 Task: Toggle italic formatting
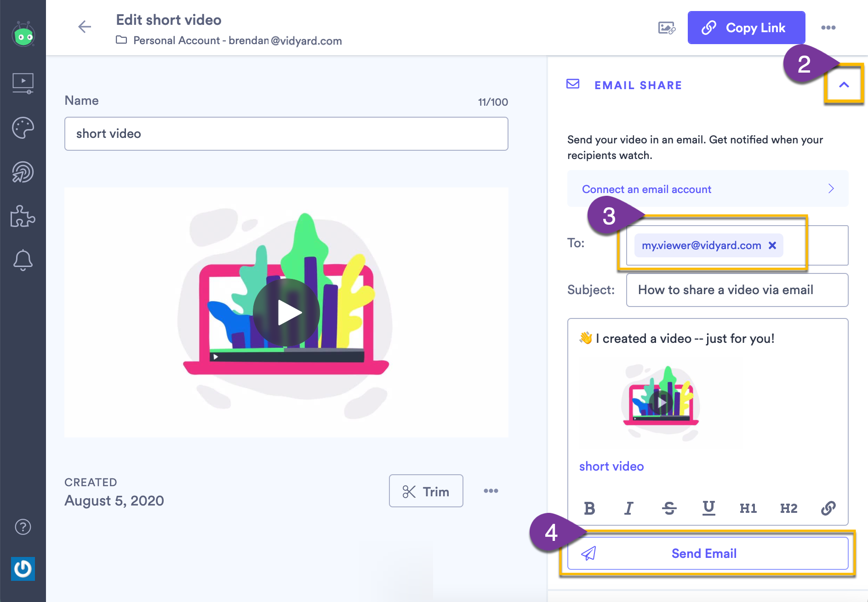629,508
